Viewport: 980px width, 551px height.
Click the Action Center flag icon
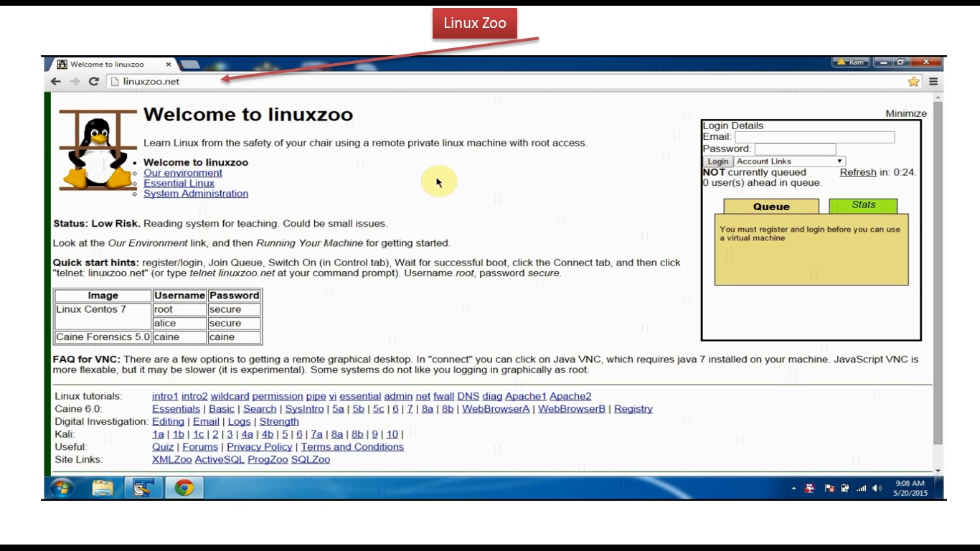click(829, 489)
